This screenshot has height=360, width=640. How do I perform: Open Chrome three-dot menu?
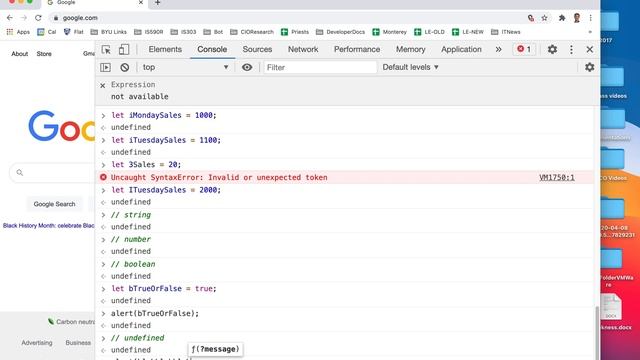tap(590, 18)
